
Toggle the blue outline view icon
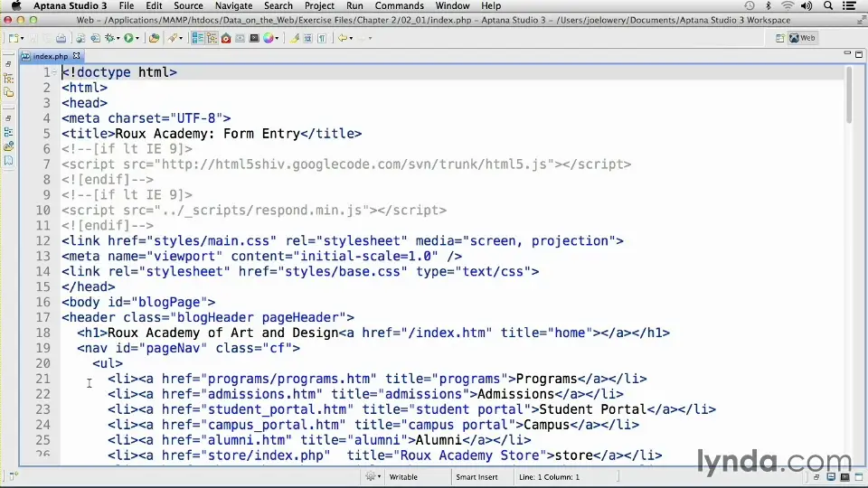coord(198,38)
